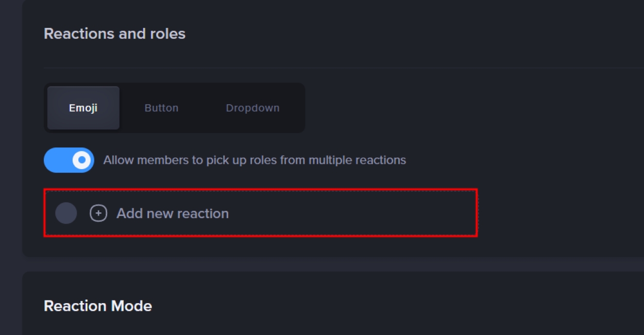The image size is (644, 335).
Task: Click the circled plus inside the reaction row
Action: (98, 212)
